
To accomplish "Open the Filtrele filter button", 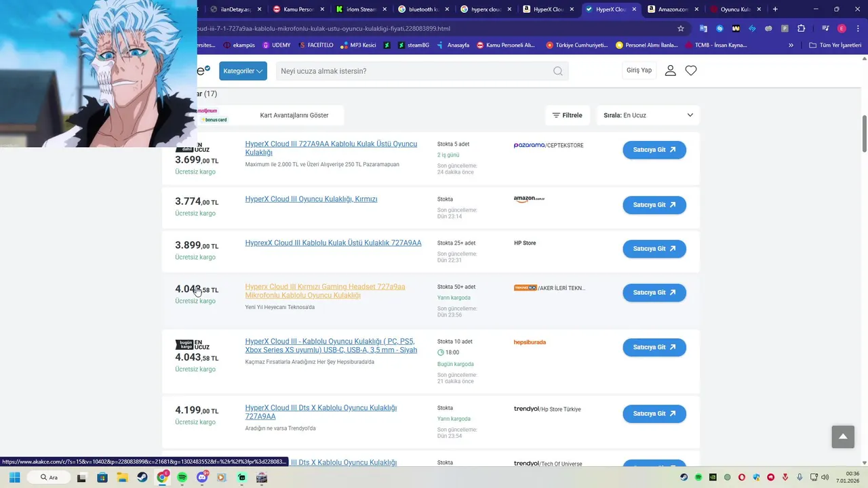I will [x=568, y=115].
